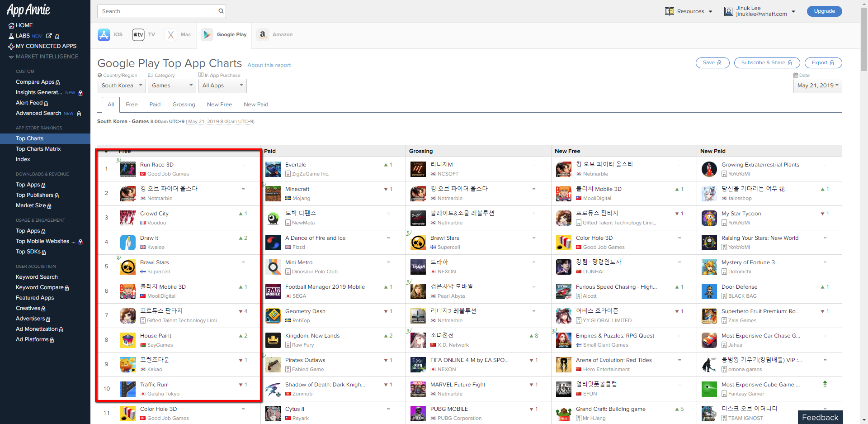Viewport: 868px width, 424px height.
Task: Expand the Resources dropdown menu
Action: [x=711, y=12]
